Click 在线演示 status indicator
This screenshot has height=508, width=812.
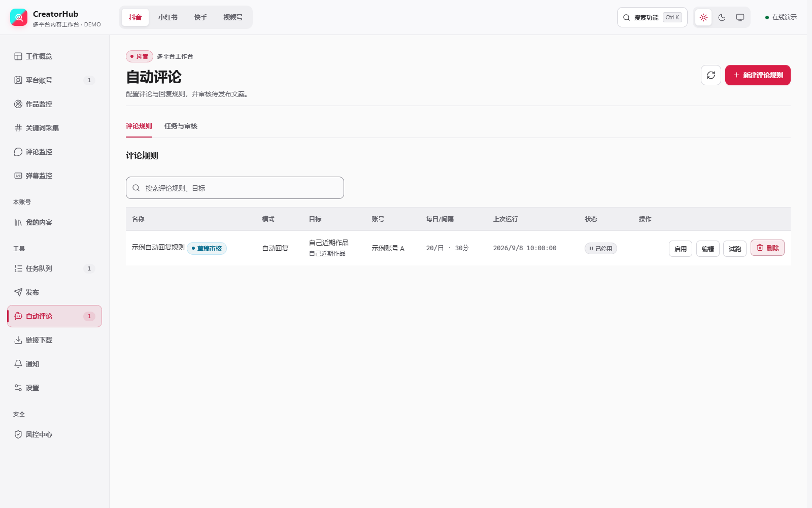point(781,17)
